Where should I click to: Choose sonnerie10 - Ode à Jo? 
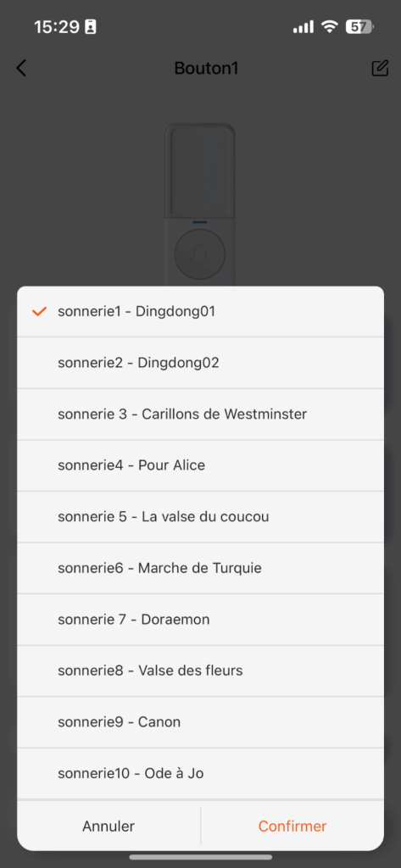click(x=200, y=773)
